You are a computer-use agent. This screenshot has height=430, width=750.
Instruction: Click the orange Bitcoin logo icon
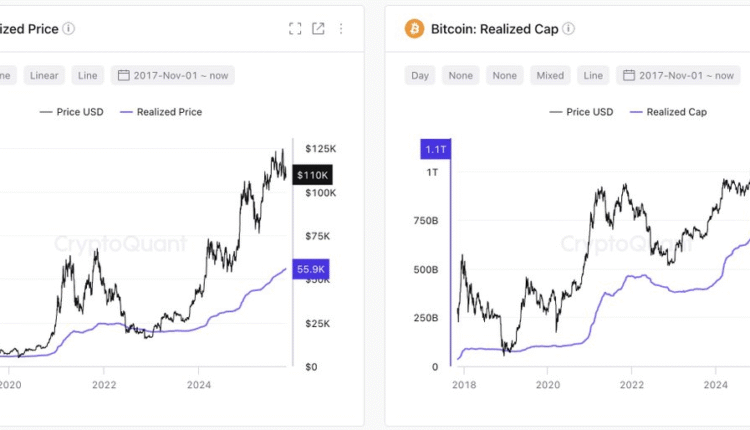coord(414,29)
